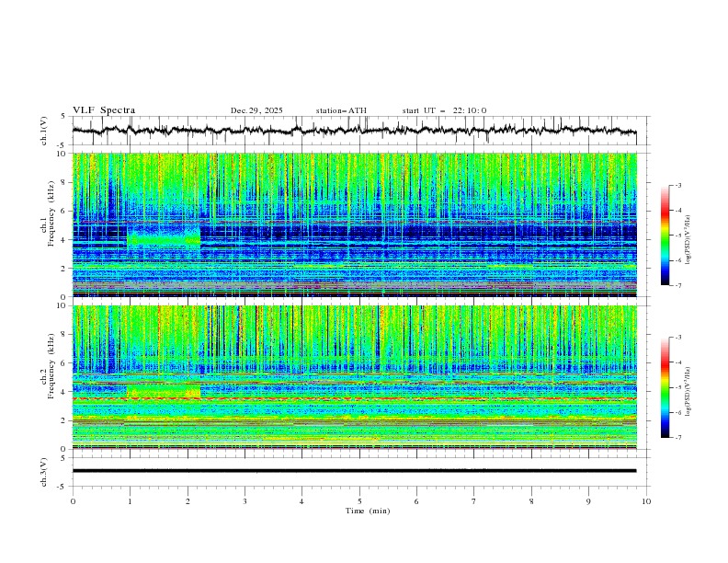Click the ch.2 frequency axis "6" tick label

65,363
